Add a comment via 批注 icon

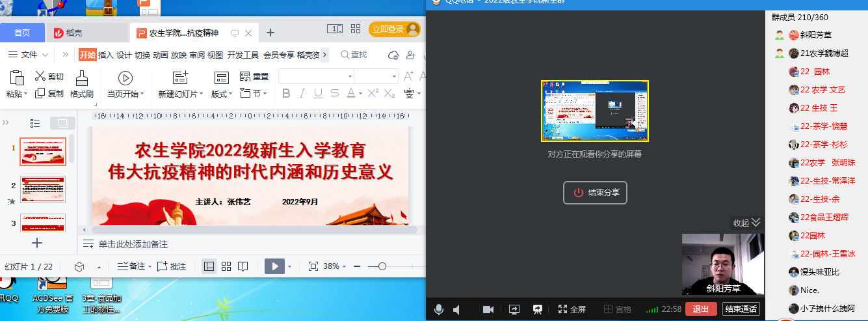click(x=172, y=266)
